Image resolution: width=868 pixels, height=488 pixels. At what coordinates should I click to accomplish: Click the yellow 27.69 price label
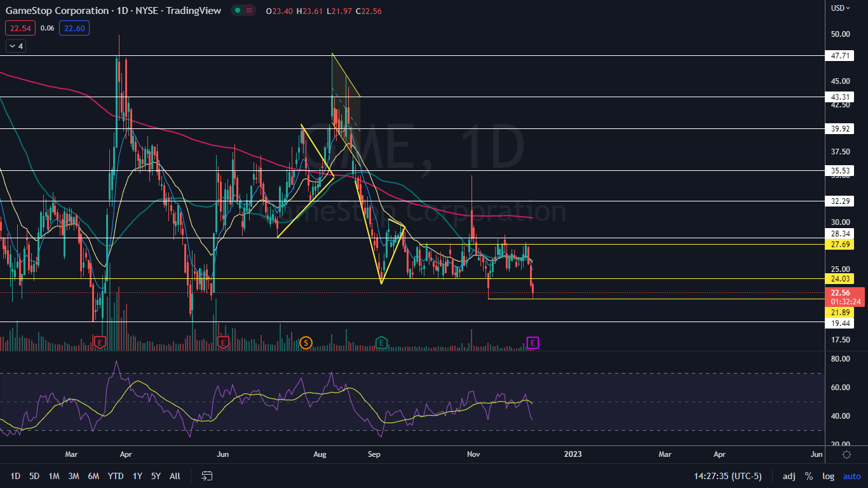click(841, 245)
